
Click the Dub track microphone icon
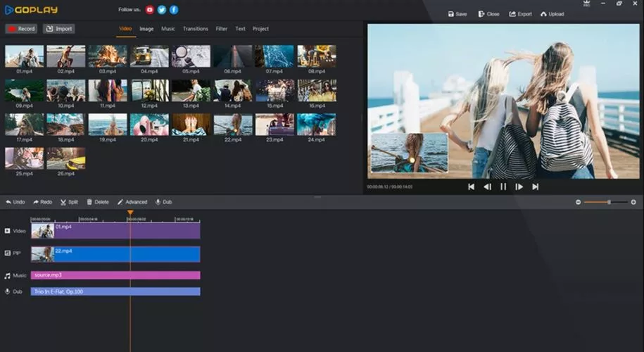pyautogui.click(x=8, y=291)
